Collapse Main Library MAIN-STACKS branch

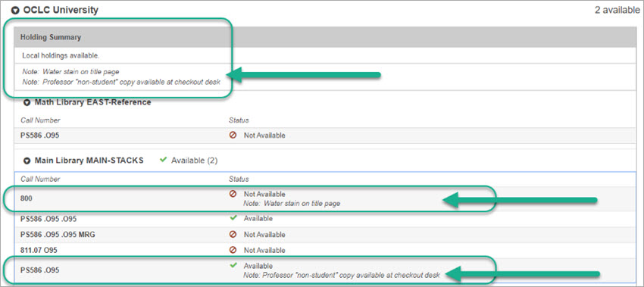click(x=27, y=161)
